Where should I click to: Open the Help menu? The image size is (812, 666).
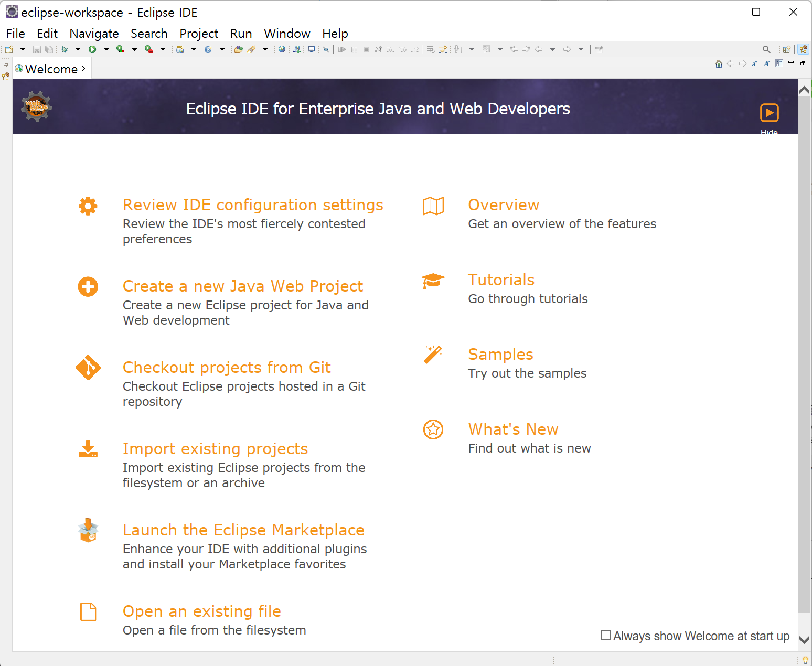tap(335, 34)
